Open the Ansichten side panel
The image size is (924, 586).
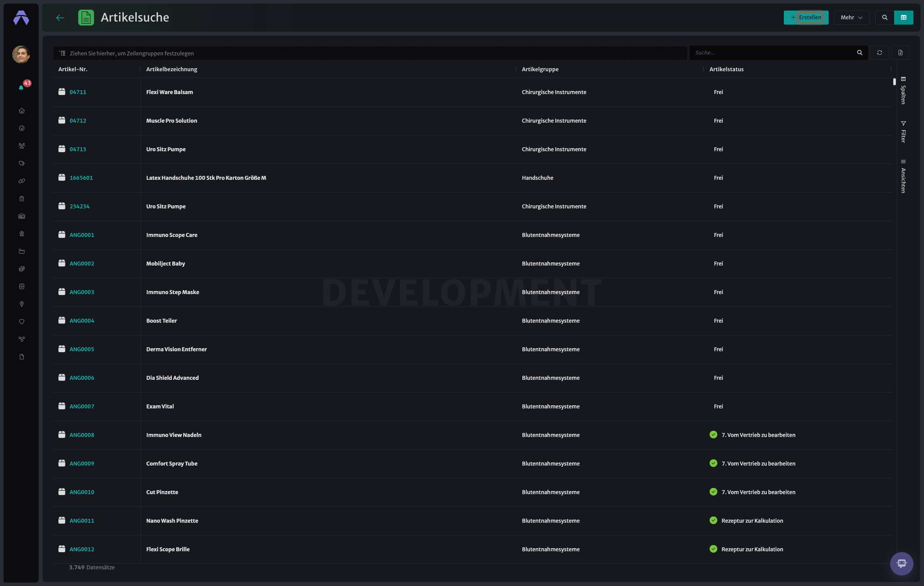point(903,176)
